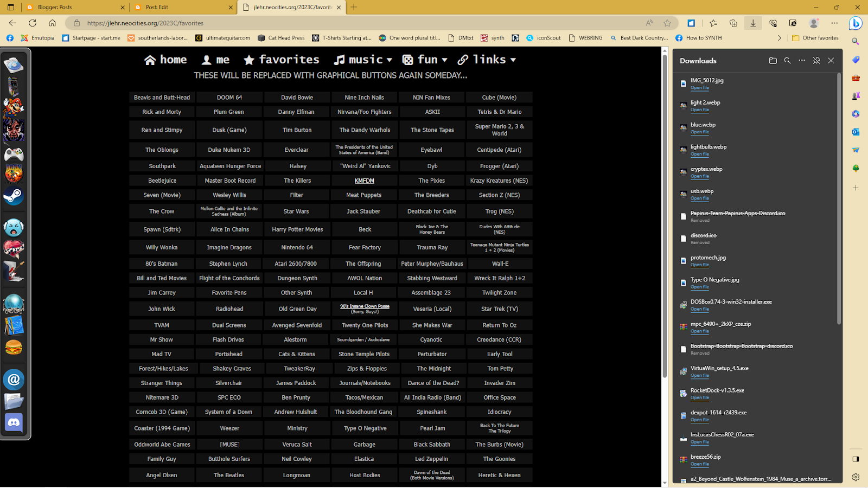Launch the Mario icon in dock

[14, 107]
